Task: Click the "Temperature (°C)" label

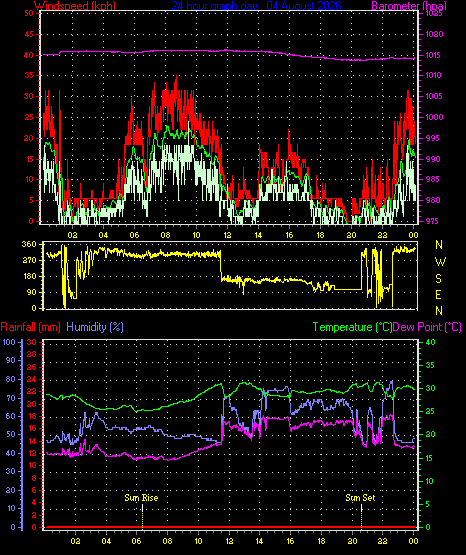Action: [x=352, y=327]
